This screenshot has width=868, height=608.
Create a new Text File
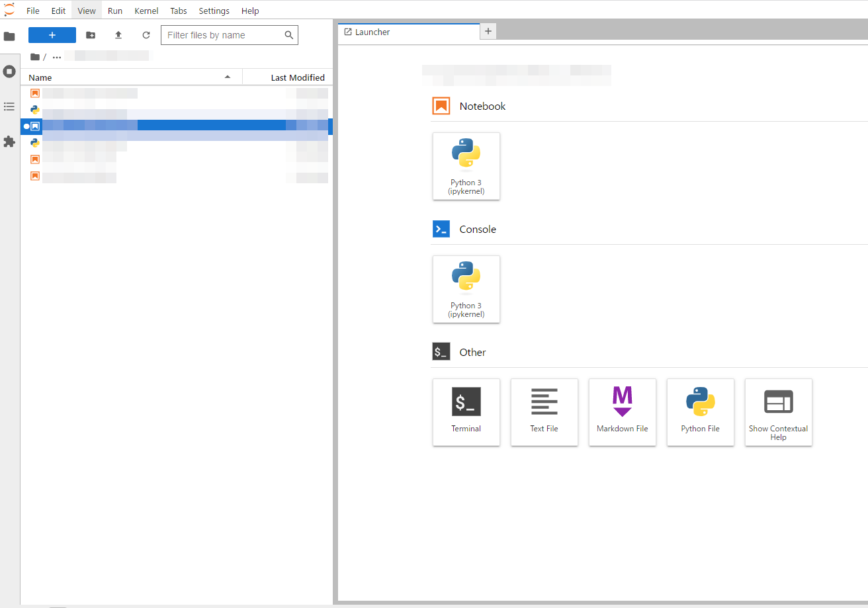click(544, 412)
